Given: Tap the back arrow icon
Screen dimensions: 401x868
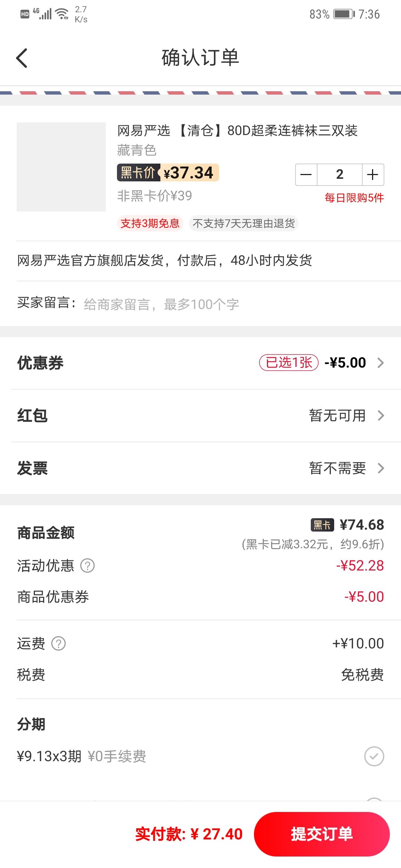Looking at the screenshot, I should click(22, 58).
